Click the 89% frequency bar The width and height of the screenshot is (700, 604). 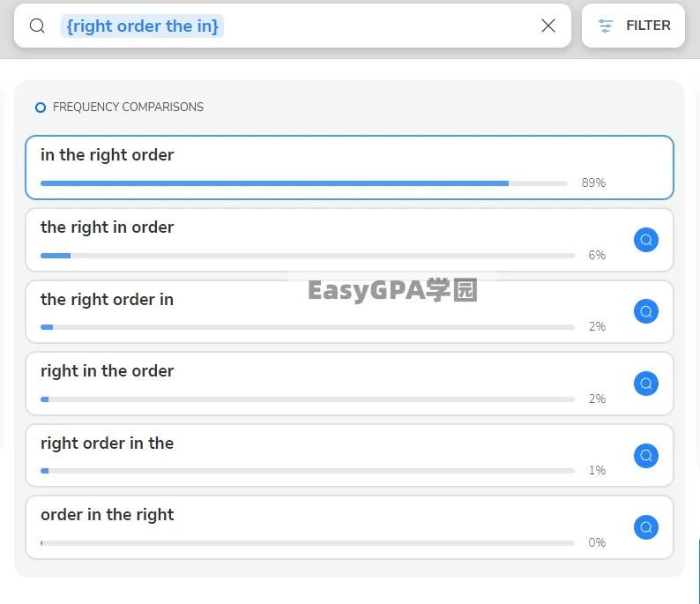coord(303,183)
